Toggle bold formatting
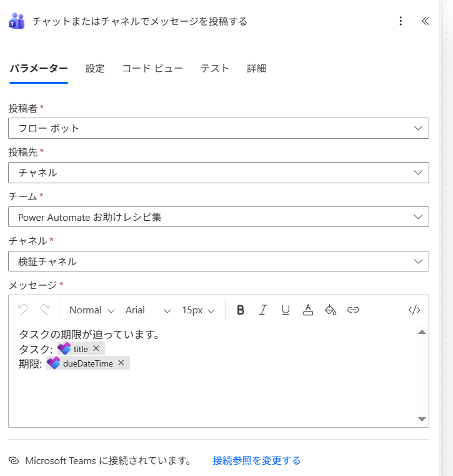 (241, 310)
